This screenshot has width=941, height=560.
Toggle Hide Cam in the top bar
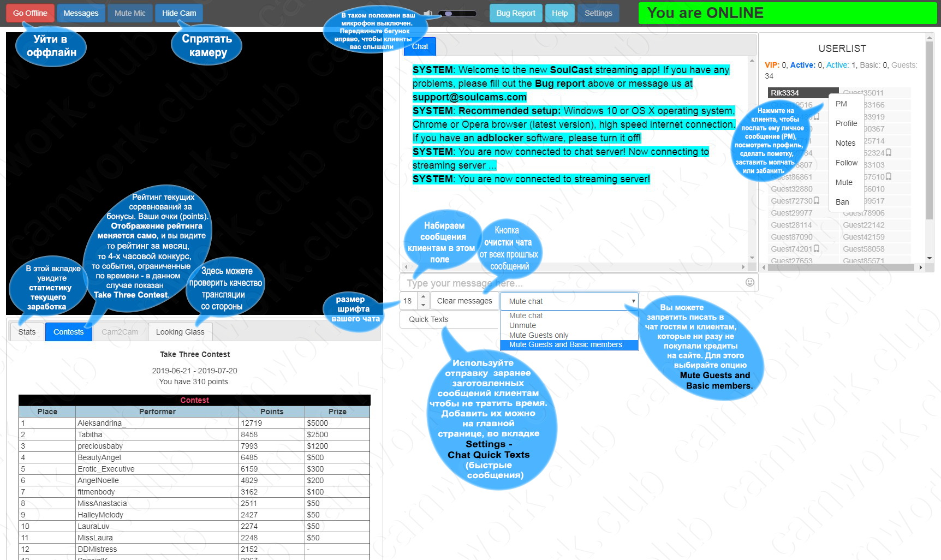click(178, 13)
